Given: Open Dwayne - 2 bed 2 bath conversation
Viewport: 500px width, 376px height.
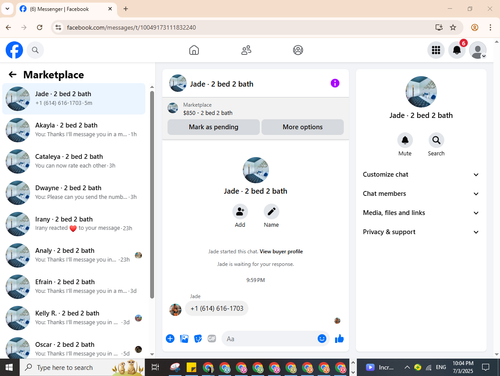Looking at the screenshot, I should (74, 192).
